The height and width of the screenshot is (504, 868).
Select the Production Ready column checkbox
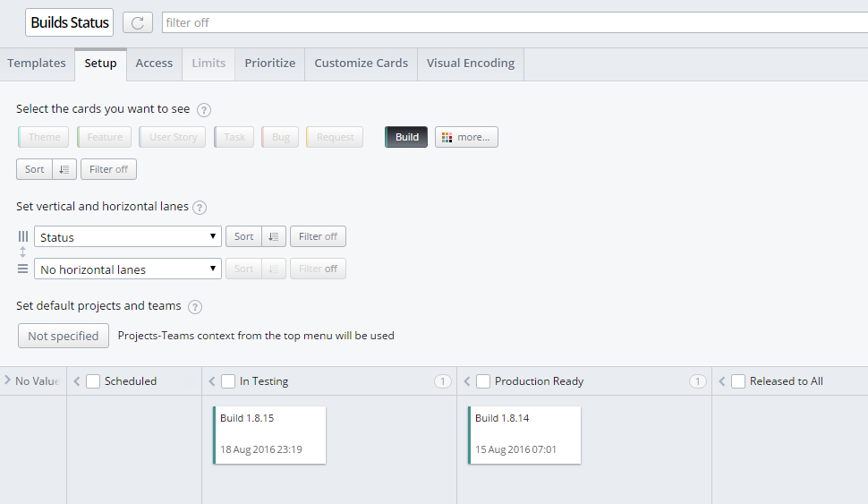483,381
